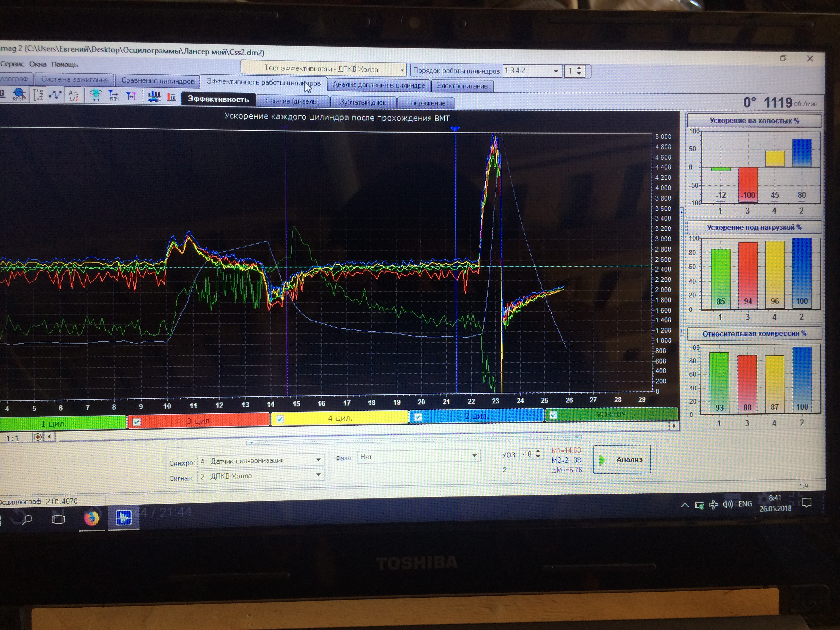Viewport: 840px width, 630px height.
Task: Click the red M1=14.63 marker value
Action: click(566, 450)
